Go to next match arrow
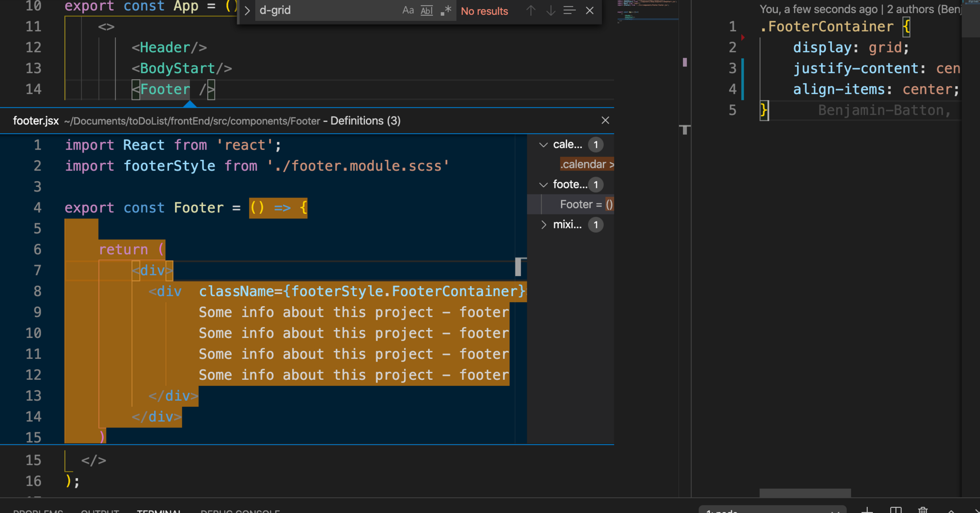980x513 pixels. [x=550, y=10]
